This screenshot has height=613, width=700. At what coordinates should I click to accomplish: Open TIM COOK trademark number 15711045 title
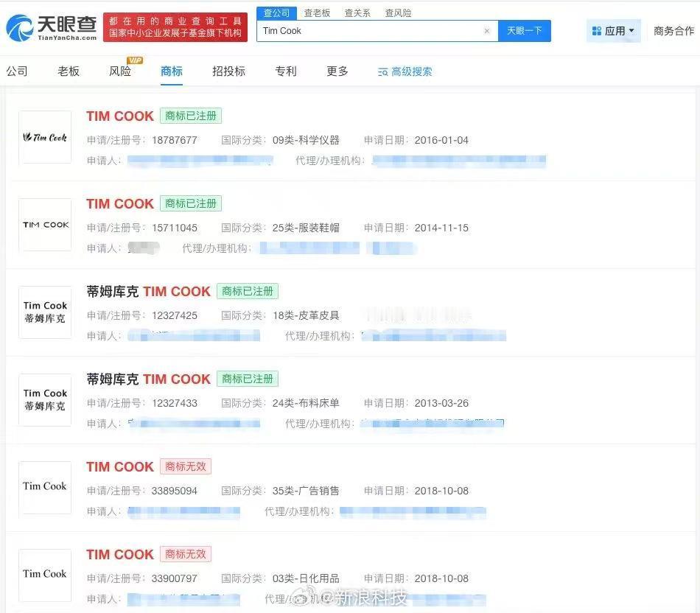[119, 203]
